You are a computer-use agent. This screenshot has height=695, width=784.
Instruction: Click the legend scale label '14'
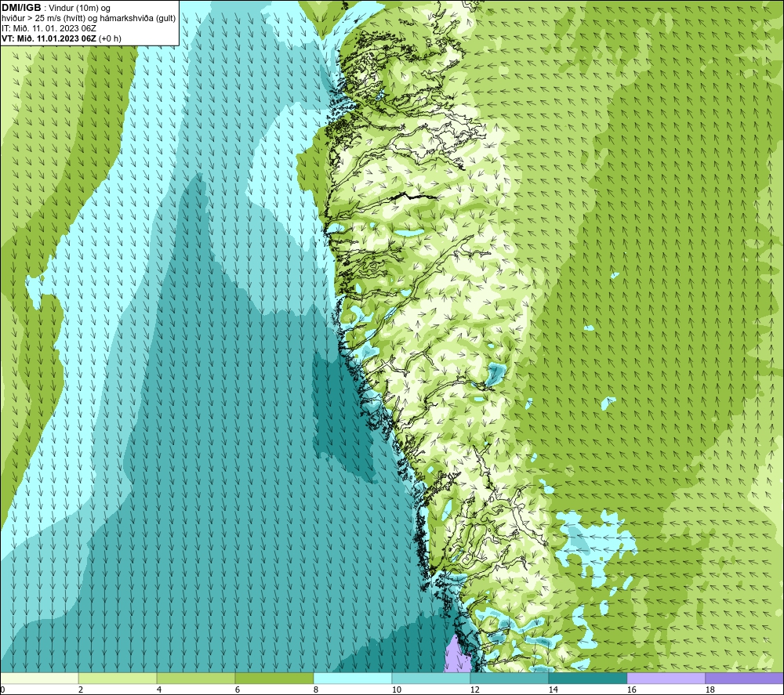(553, 690)
